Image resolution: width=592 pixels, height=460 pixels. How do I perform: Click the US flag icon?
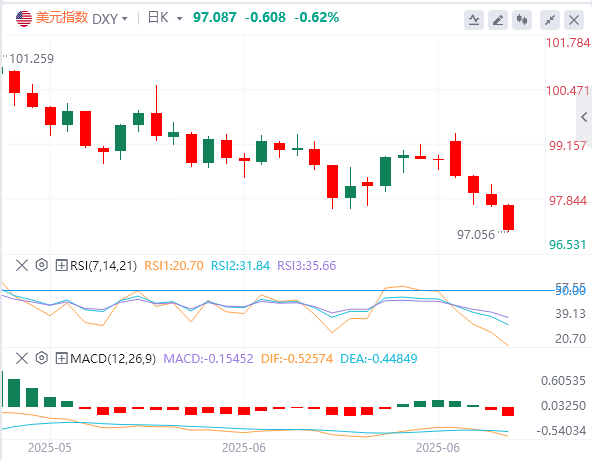[24, 18]
